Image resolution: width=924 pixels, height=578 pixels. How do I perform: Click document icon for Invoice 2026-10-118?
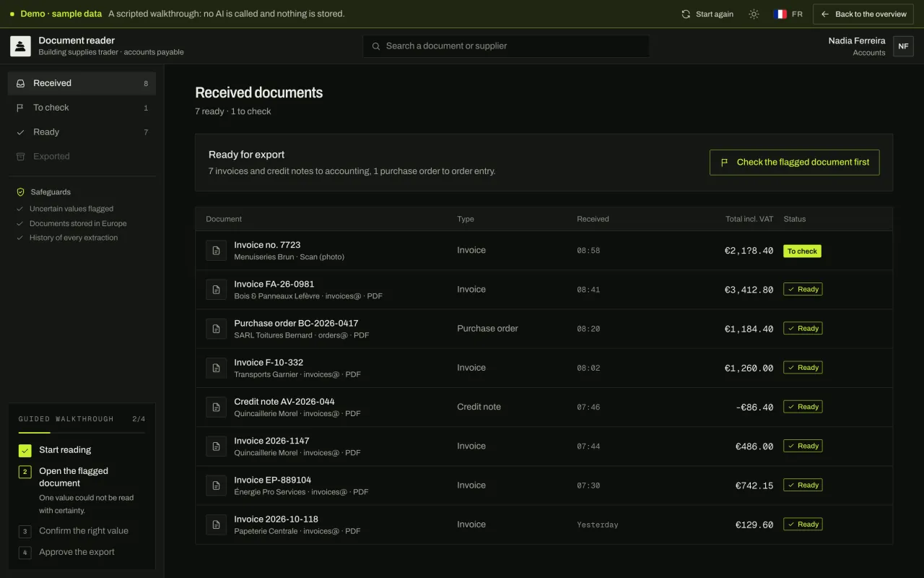[x=216, y=525]
